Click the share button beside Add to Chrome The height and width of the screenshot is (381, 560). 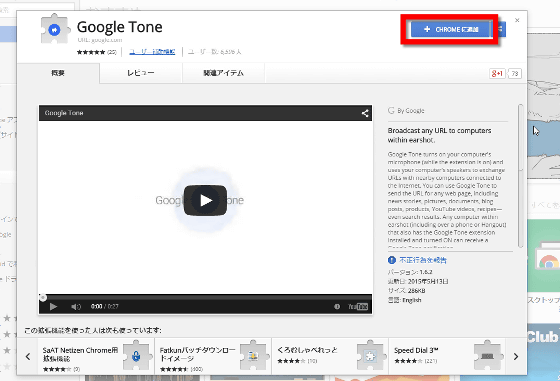click(500, 29)
